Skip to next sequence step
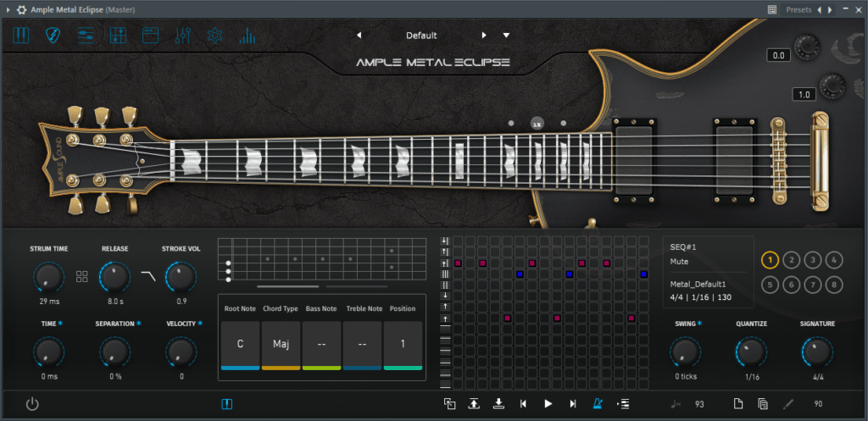Image resolution: width=868 pixels, height=421 pixels. click(x=573, y=404)
